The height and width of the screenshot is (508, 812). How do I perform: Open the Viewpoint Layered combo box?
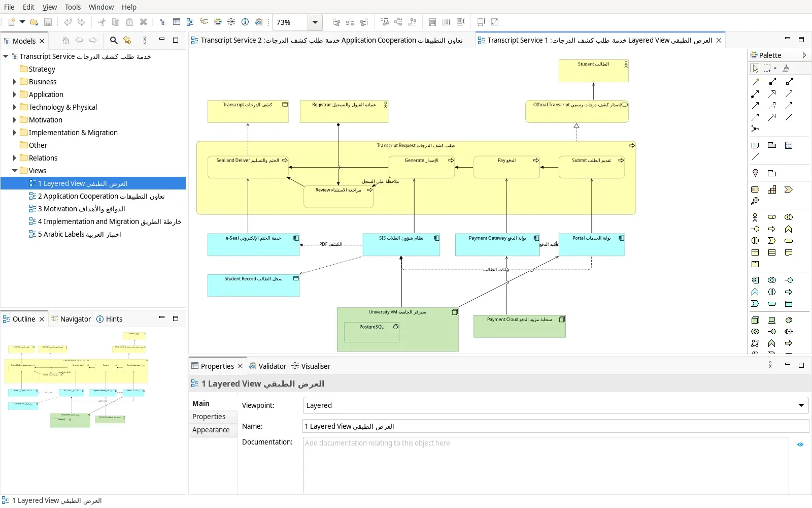[555, 405]
